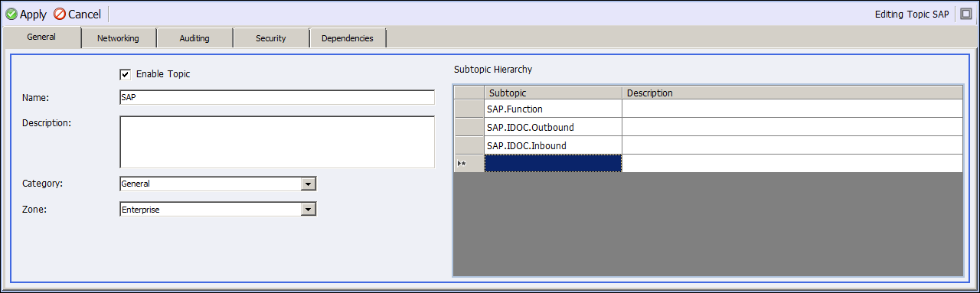The image size is (980, 293).
Task: Click the Description column header
Action: [792, 93]
